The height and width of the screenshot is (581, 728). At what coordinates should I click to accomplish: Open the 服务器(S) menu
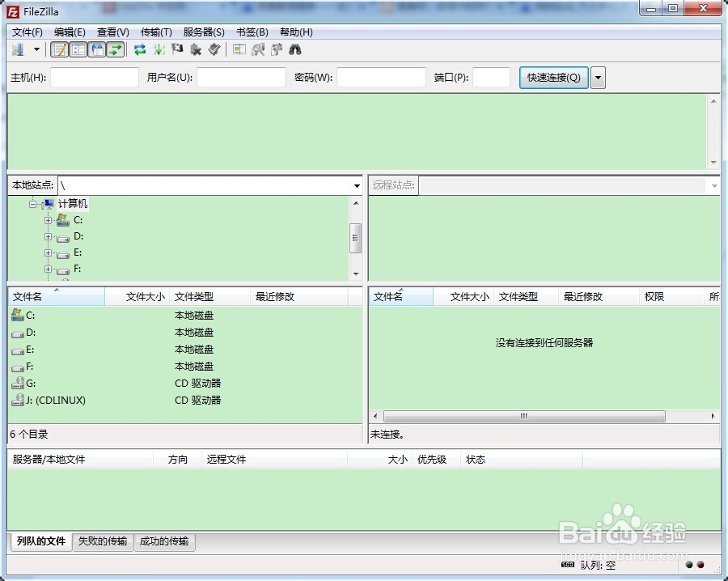click(203, 32)
